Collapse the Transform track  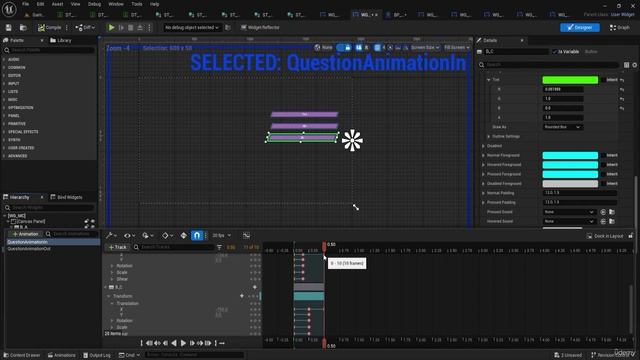[x=109, y=296]
